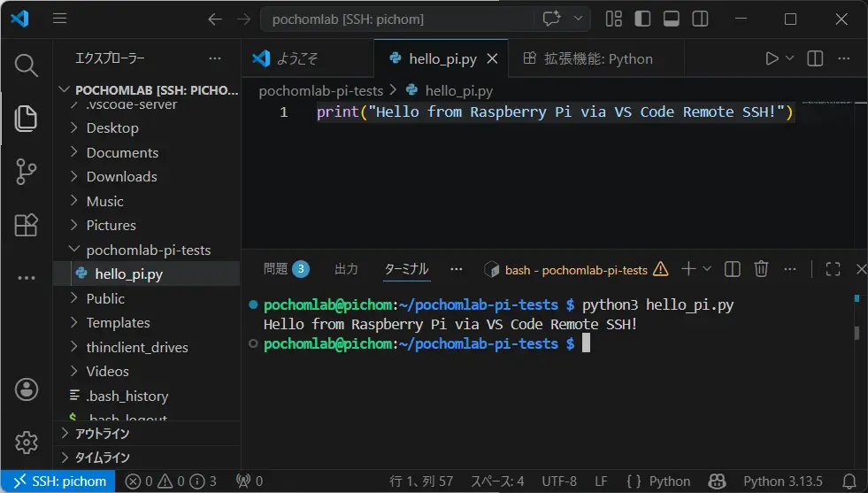Click the hamburger application menu
Screen dimensions: 868x493
[x=60, y=19]
